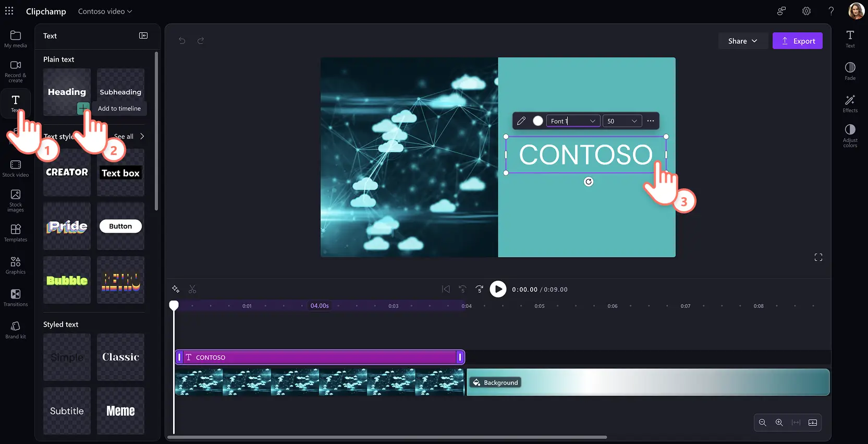868x444 pixels.
Task: Zoom in the timeline
Action: tap(779, 423)
